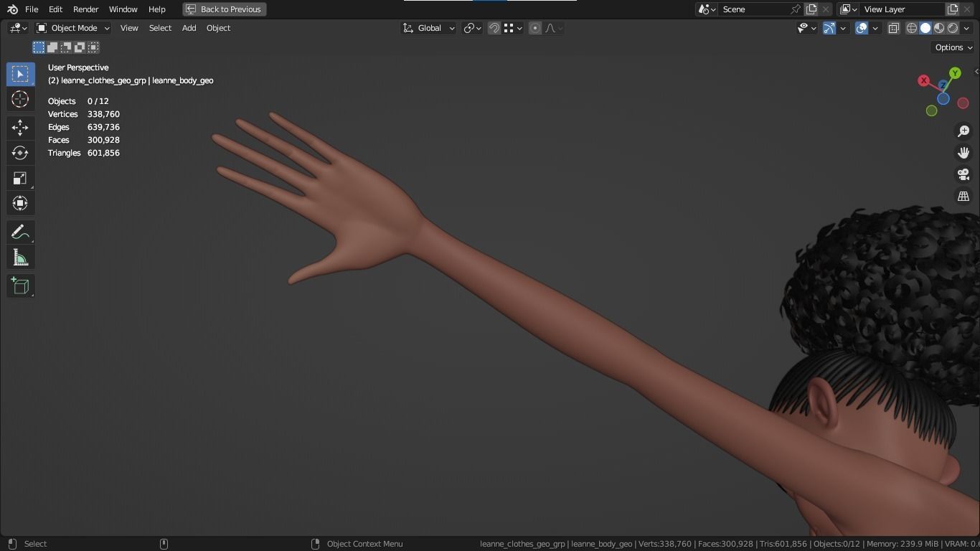Open the File menu

pos(32,9)
